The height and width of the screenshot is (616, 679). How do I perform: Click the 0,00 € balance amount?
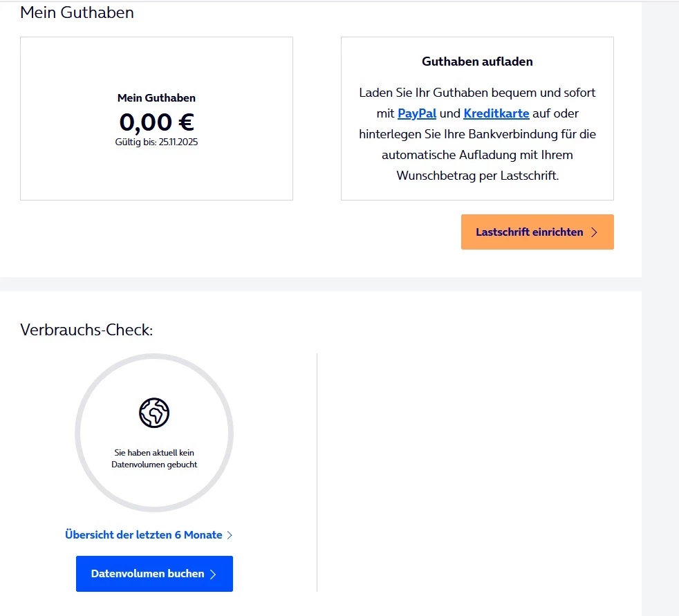[x=156, y=122]
